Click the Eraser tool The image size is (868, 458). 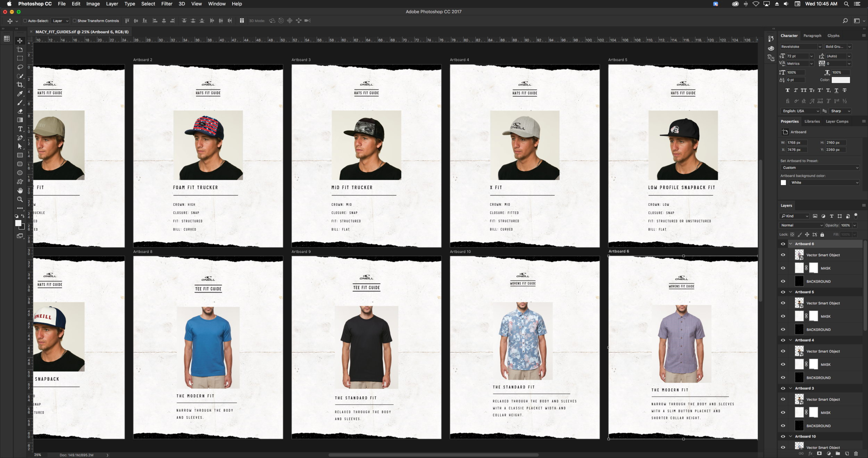pos(20,111)
